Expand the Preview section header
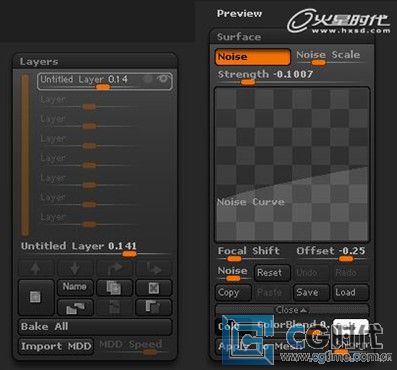Viewport: 397px width, 370px height. tap(239, 14)
